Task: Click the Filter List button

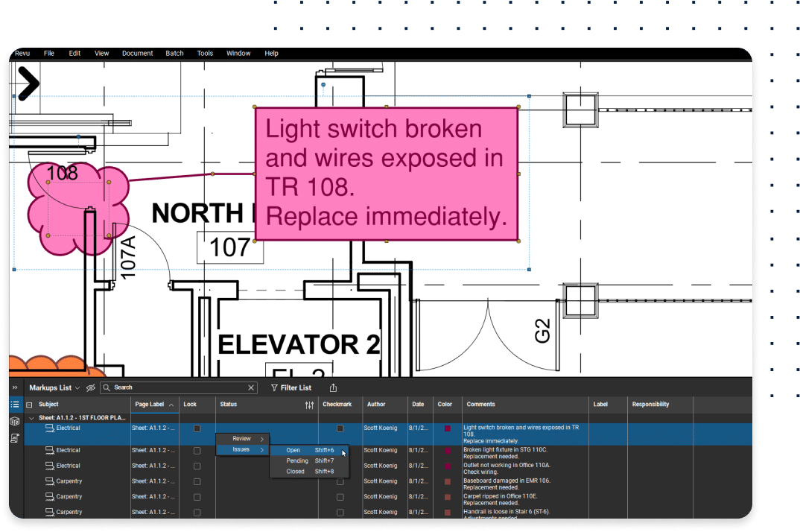Action: click(291, 387)
